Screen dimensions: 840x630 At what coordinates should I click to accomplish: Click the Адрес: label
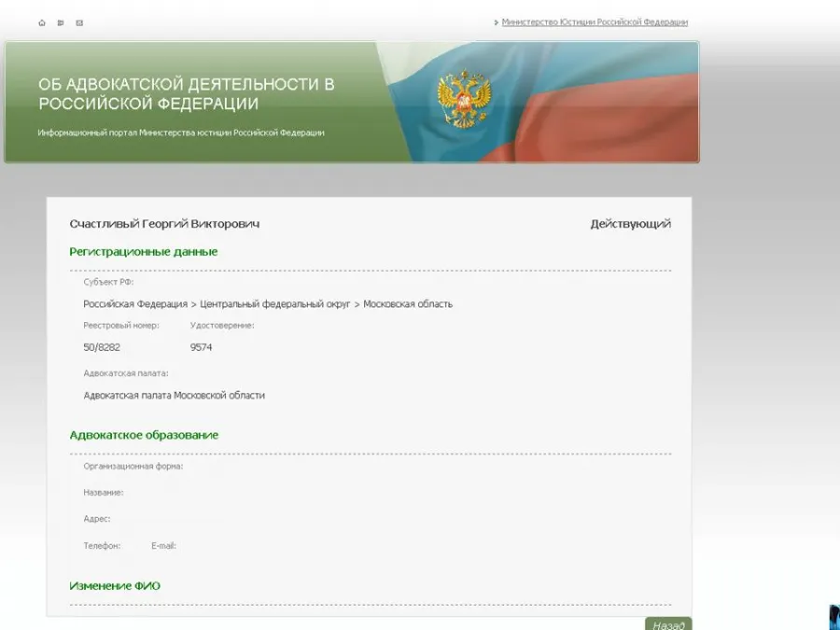pos(97,519)
